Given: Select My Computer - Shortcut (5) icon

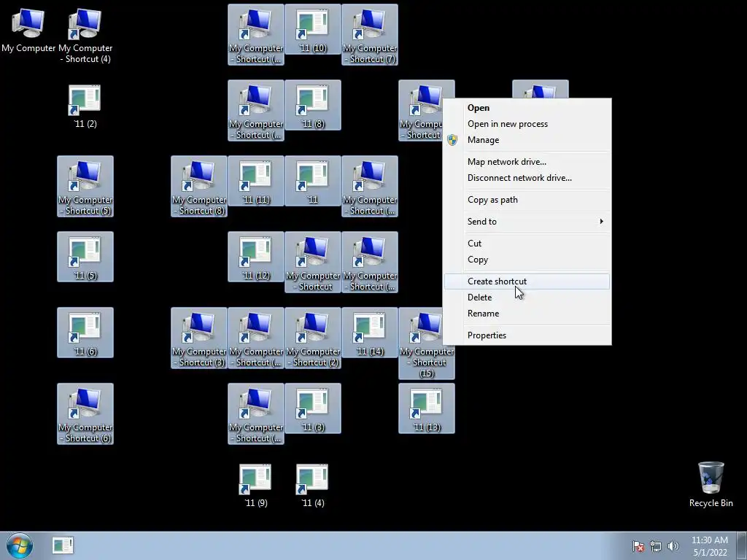Looking at the screenshot, I should (x=85, y=186).
